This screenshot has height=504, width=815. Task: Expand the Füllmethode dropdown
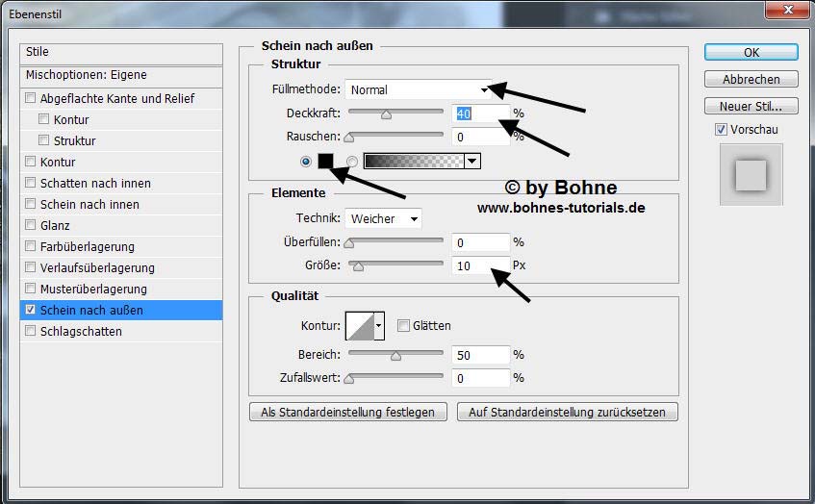coord(419,89)
